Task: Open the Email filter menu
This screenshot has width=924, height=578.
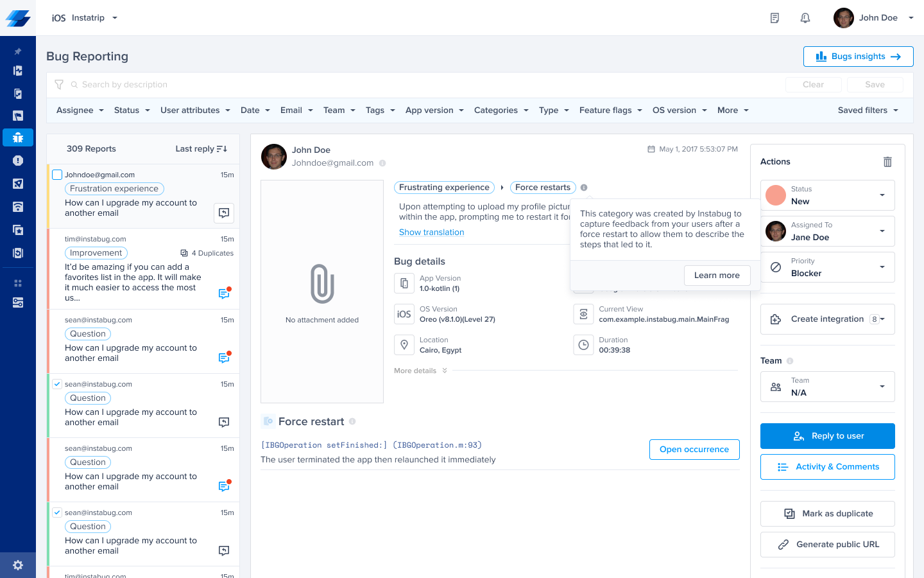Action: (297, 110)
